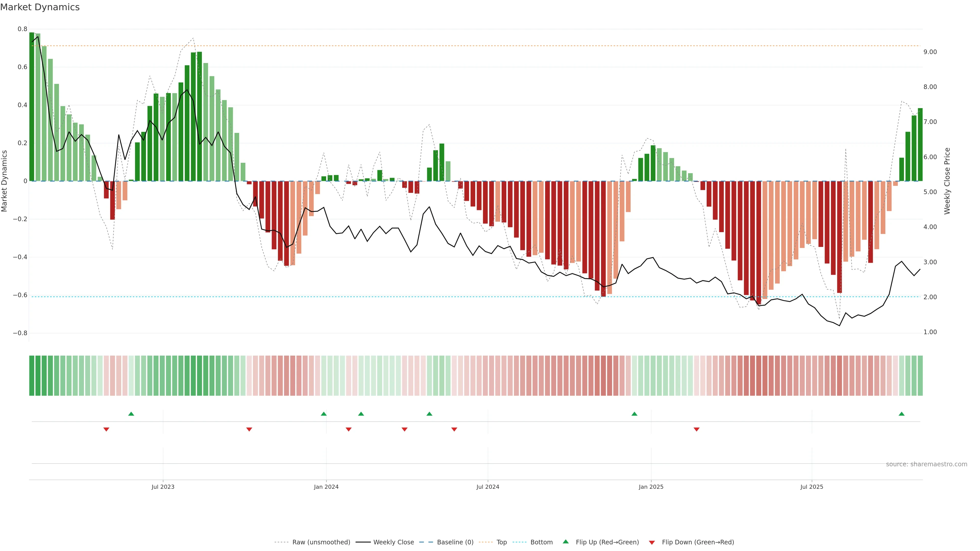Click the last green flip-up triangle at far right
This screenshot has height=551, width=980.
tap(901, 414)
